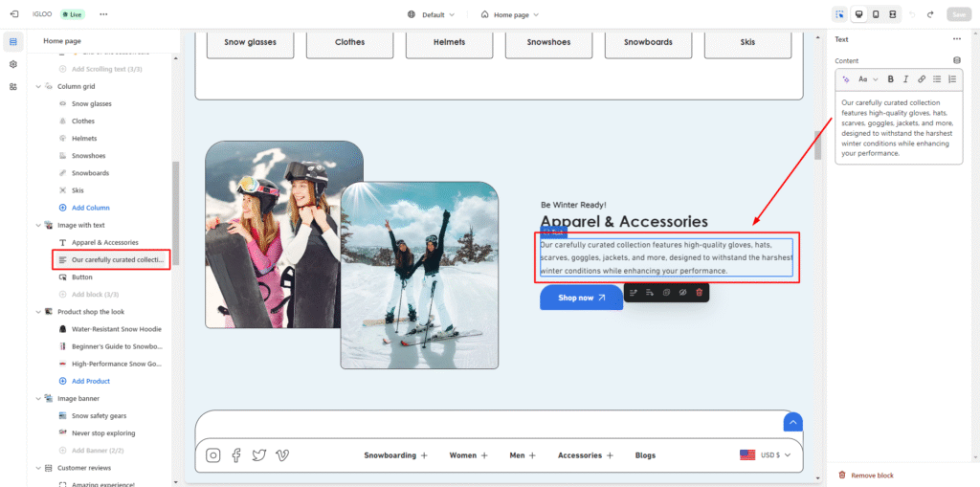The height and width of the screenshot is (487, 980).
Task: Click the Italic formatting icon
Action: [905, 79]
